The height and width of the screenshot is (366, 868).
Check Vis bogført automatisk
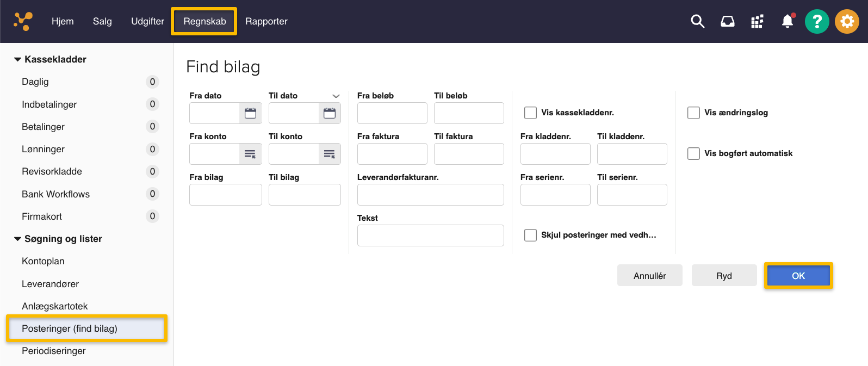693,153
